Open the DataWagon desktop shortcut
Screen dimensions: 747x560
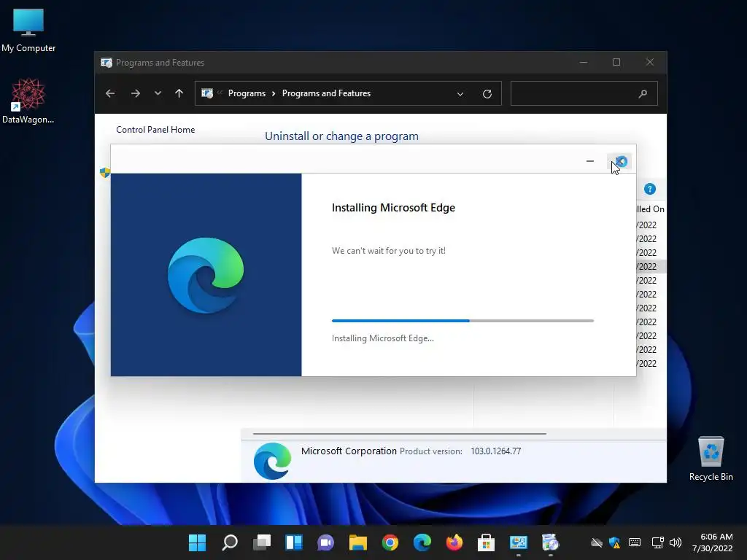tap(28, 101)
